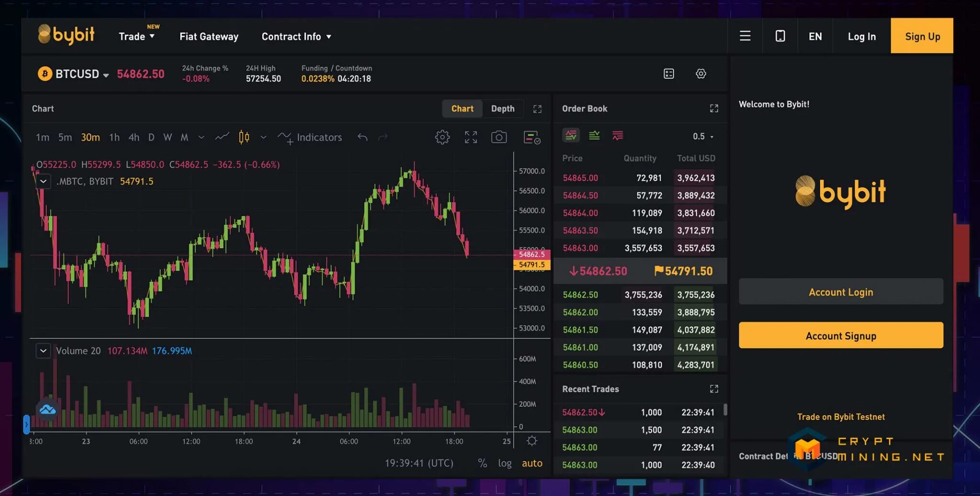Click the Account Login button
Screen dimensions: 980x496
pyautogui.click(x=841, y=292)
